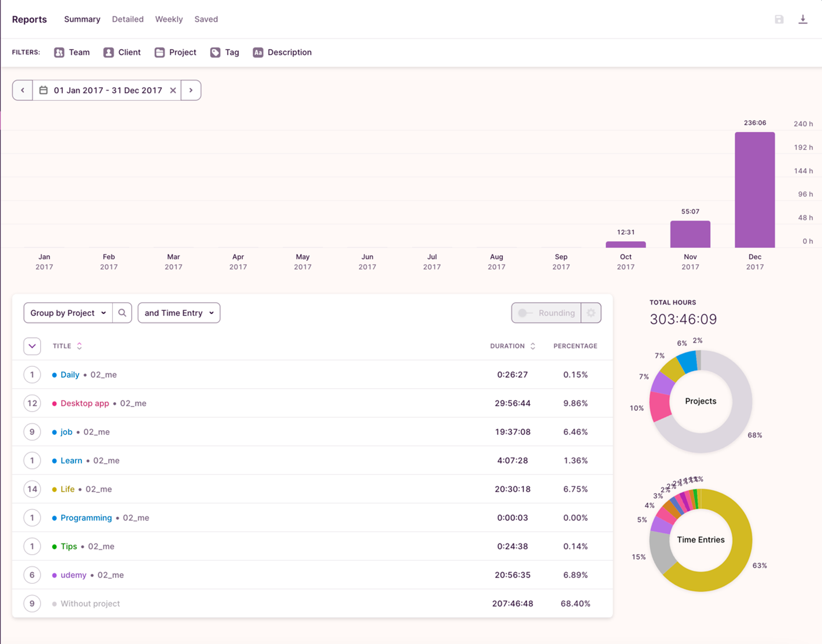
Task: Open the Programming project link
Action: (86, 517)
